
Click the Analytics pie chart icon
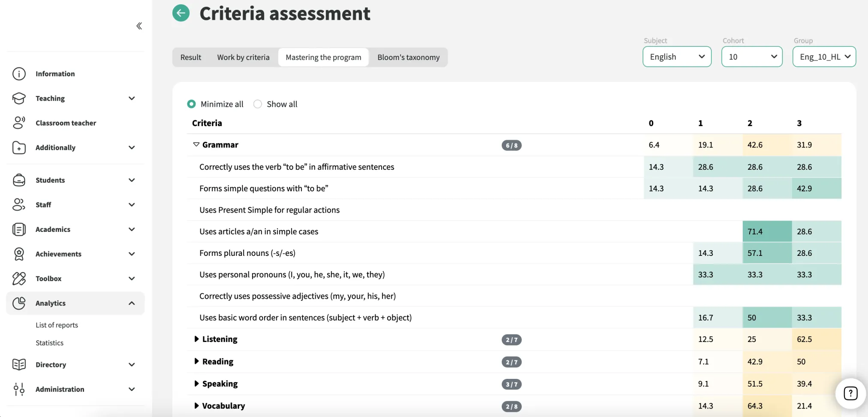19,303
